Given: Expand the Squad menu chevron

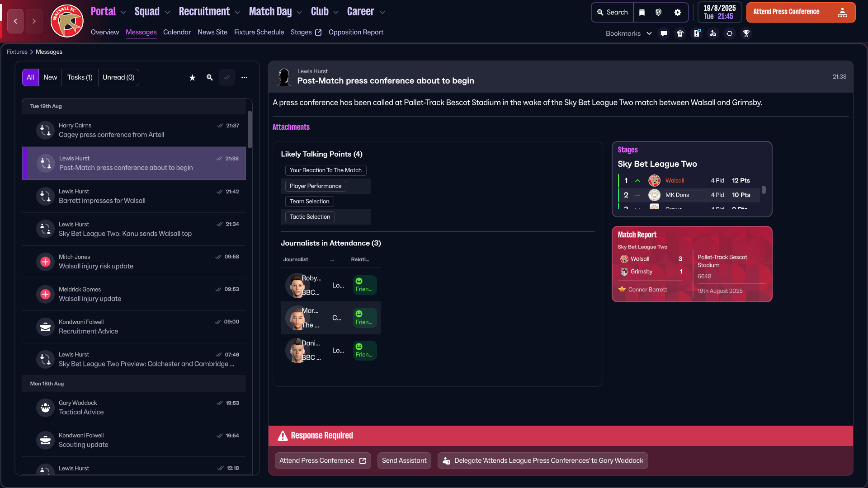Looking at the screenshot, I should click(x=167, y=13).
